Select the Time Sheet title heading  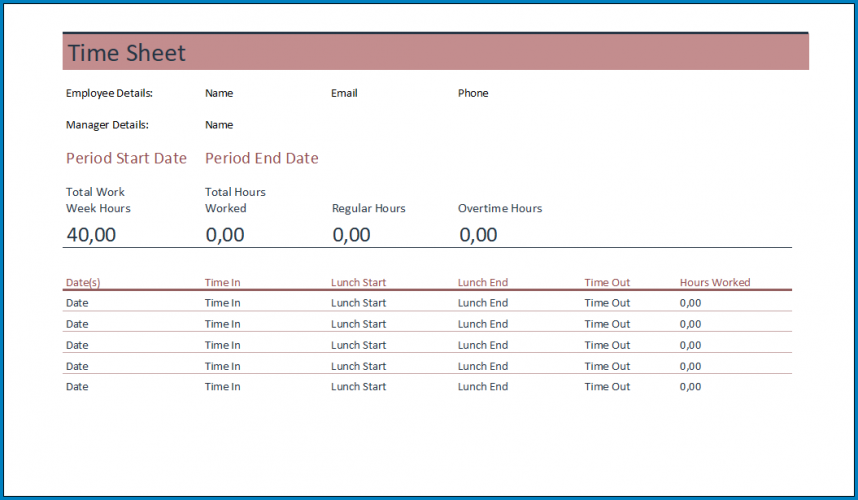pos(126,53)
